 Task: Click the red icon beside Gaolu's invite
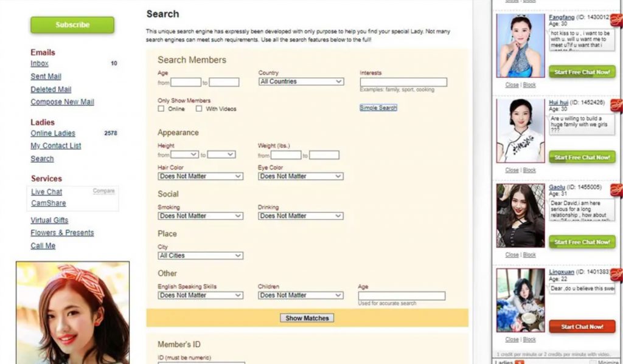[x=616, y=191]
